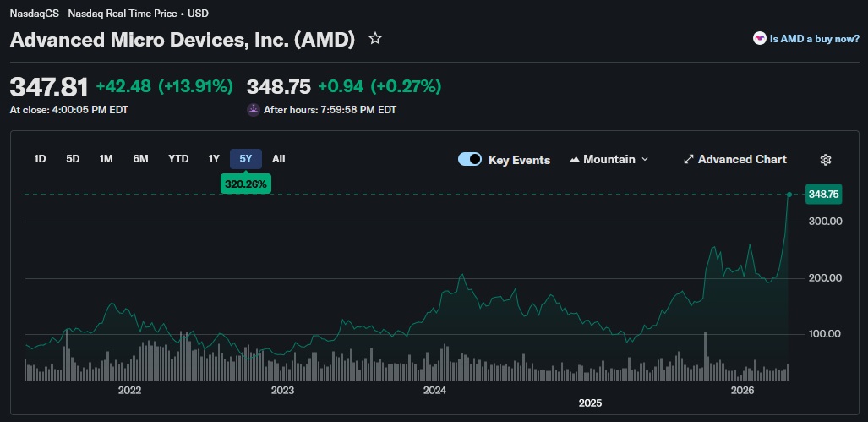The image size is (868, 422).
Task: Select the 5D time range
Action: 73,158
